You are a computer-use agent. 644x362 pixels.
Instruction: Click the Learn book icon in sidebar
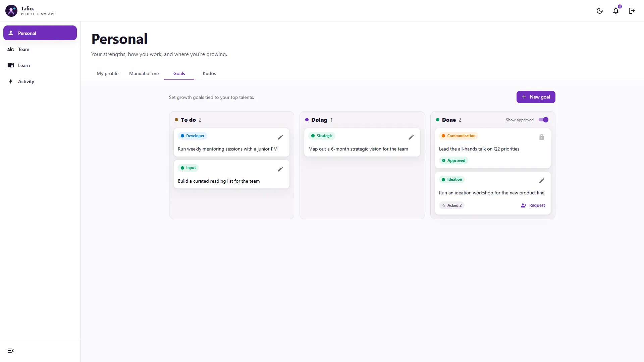pyautogui.click(x=11, y=65)
